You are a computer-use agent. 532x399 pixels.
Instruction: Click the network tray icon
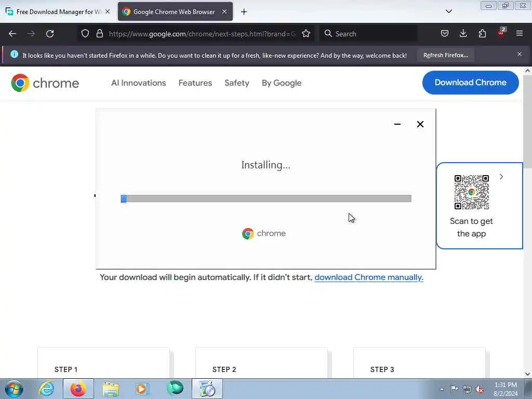(x=467, y=389)
